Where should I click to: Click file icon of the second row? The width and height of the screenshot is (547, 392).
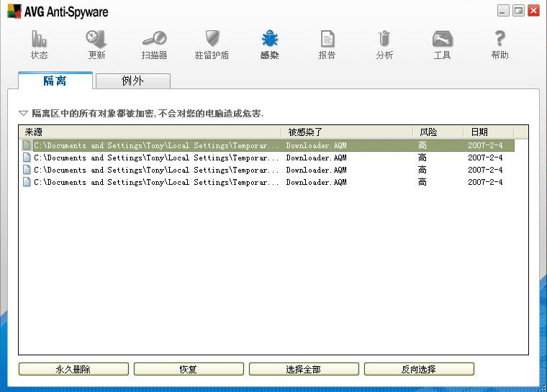tap(27, 158)
